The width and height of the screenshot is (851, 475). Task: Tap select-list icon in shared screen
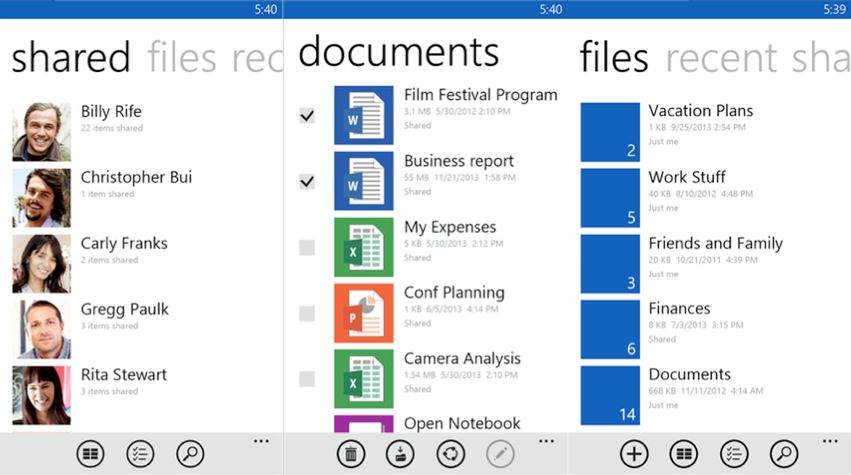point(140,454)
